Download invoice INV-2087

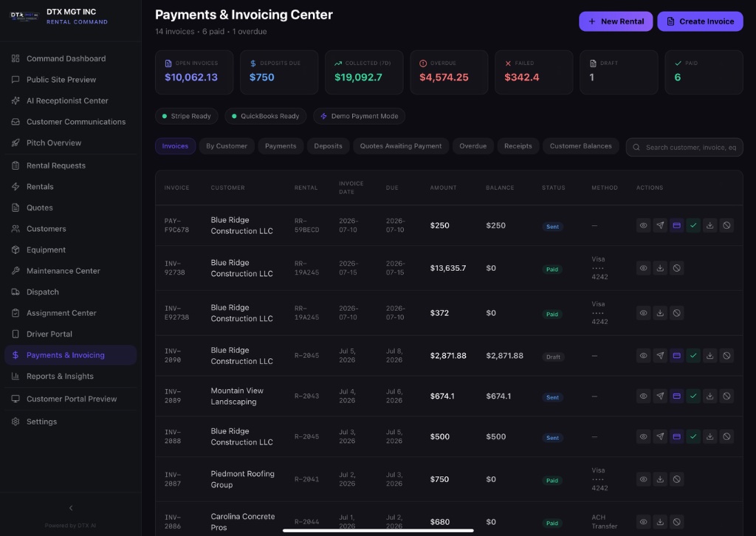[x=660, y=479]
